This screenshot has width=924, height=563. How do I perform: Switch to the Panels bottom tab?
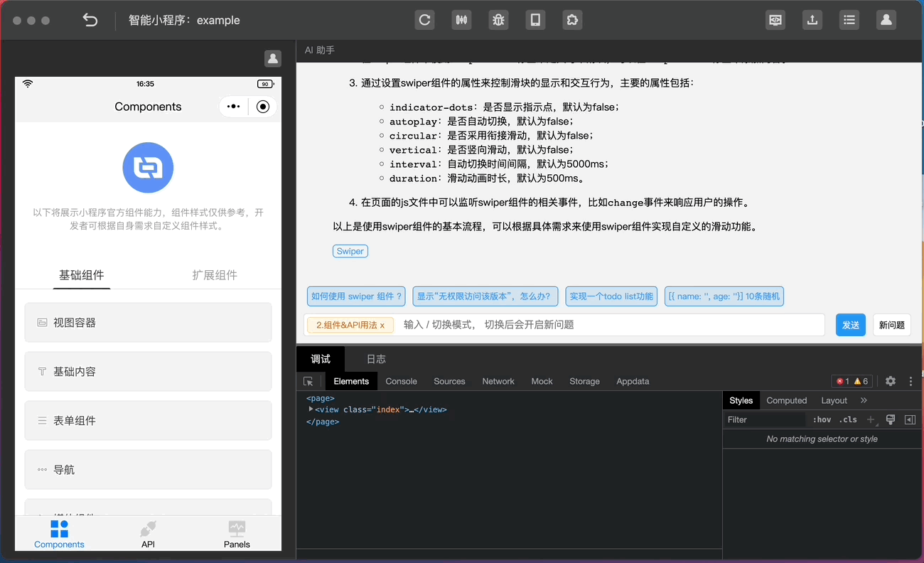tap(237, 534)
